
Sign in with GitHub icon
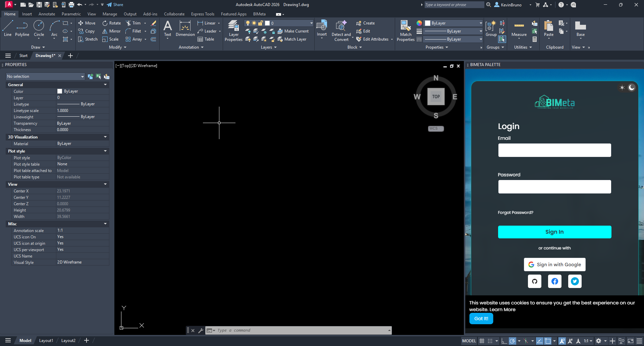pyautogui.click(x=535, y=281)
